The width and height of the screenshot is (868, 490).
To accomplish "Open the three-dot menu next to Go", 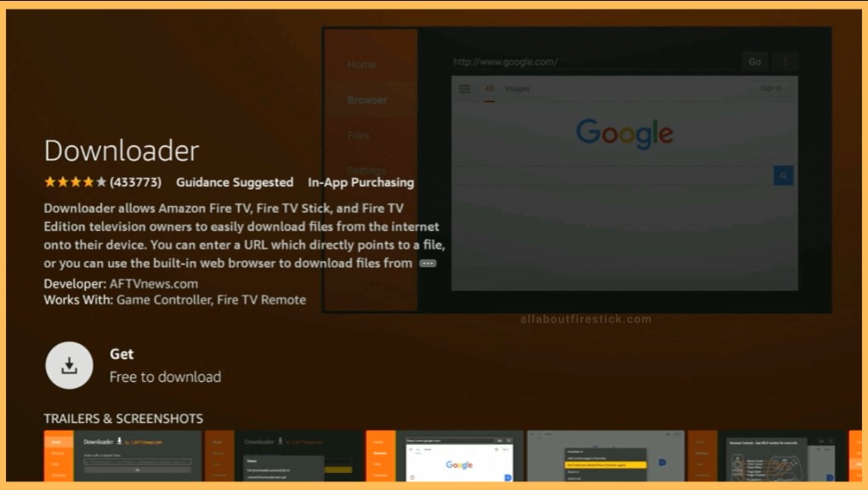I will 784,61.
